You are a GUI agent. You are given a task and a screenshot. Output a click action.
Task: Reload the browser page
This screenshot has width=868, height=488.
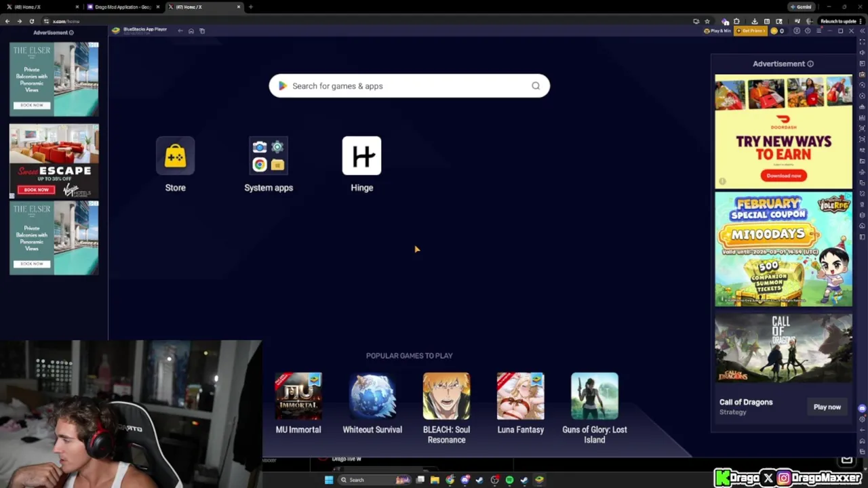(31, 21)
